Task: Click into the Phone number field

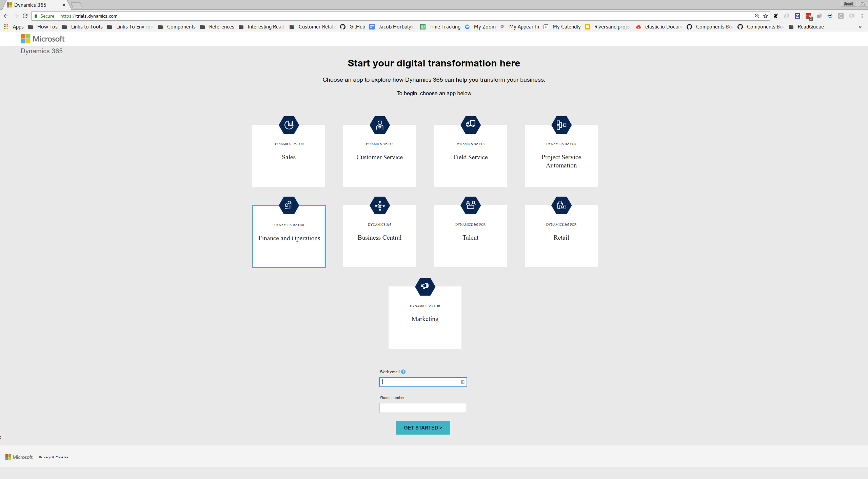Action: [x=423, y=408]
